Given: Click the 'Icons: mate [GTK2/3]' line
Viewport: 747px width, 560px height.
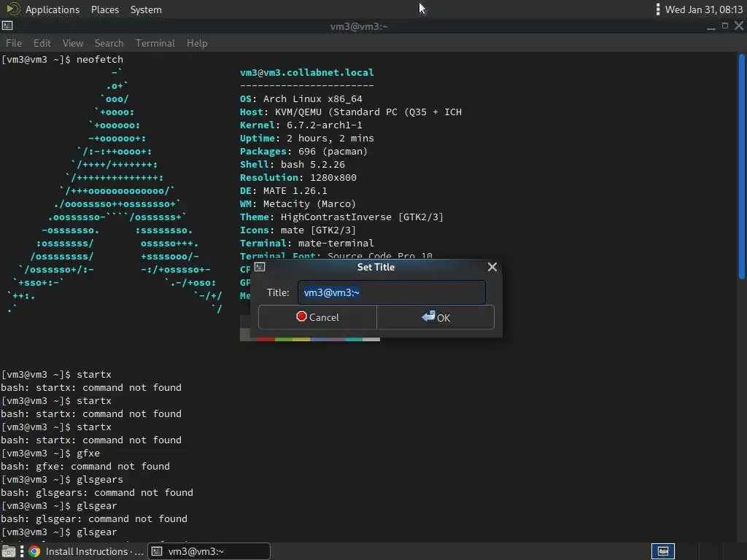Looking at the screenshot, I should pyautogui.click(x=298, y=230).
